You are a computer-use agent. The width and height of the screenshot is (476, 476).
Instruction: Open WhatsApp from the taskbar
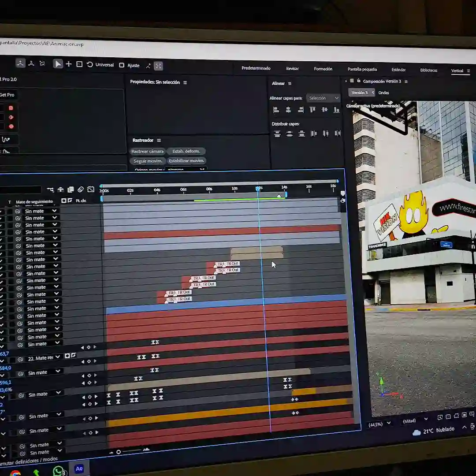pos(59,471)
